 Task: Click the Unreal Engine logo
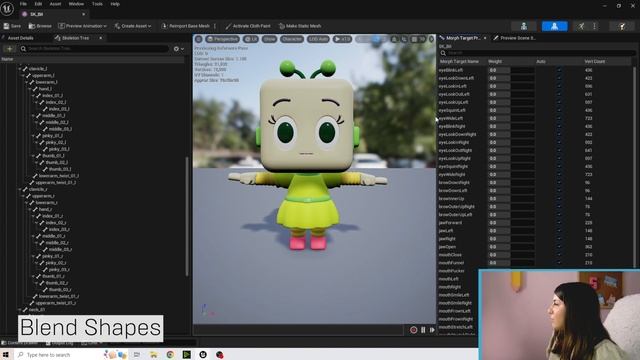point(7,8)
